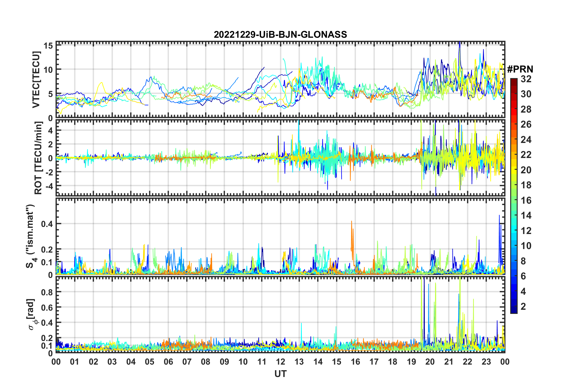Viewport: 561px width, 392px height.
Task: Click VTEC y-axis tick label 5
Action: click(50, 94)
